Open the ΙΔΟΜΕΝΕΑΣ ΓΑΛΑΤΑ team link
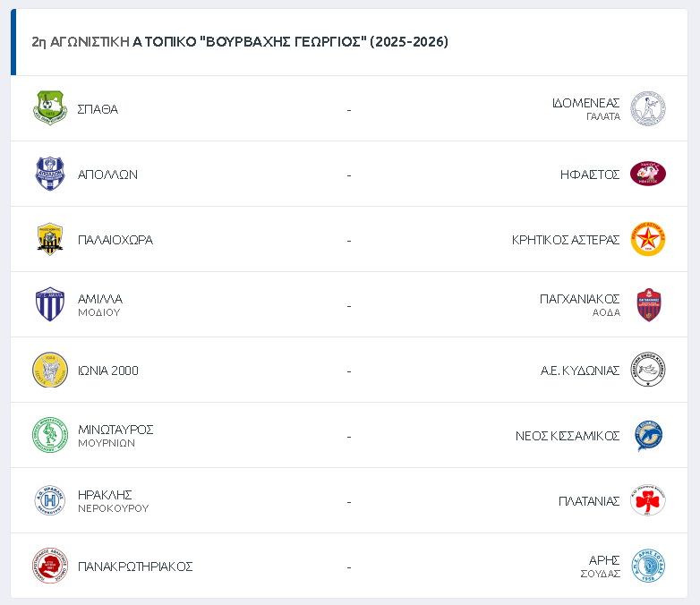The image size is (700, 605). (x=586, y=108)
